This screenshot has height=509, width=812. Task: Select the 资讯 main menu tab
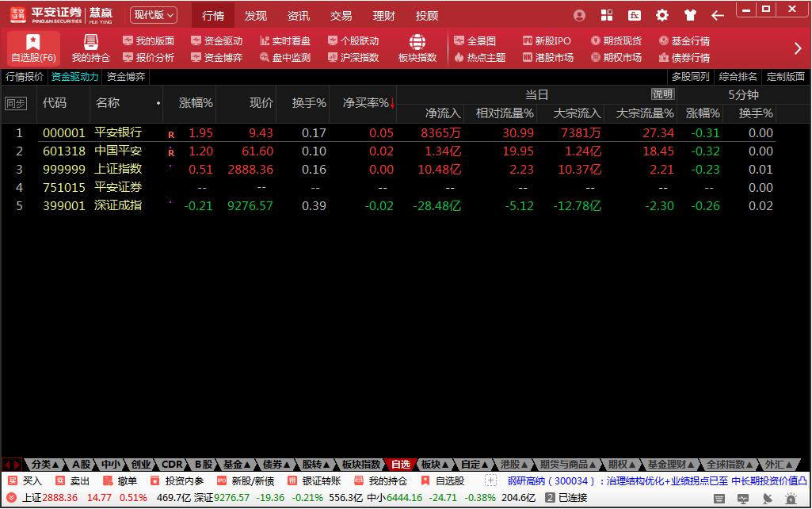point(299,16)
